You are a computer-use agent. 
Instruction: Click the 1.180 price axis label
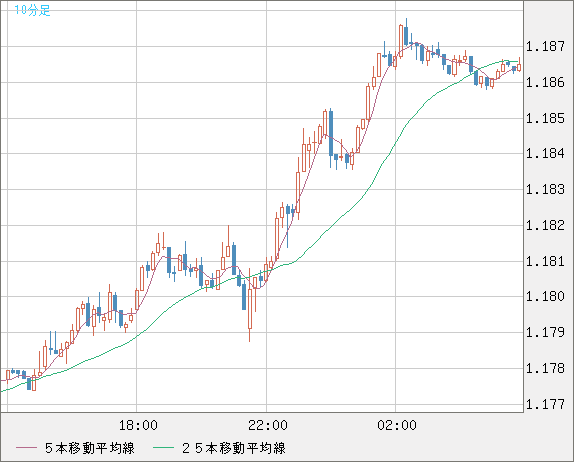pyautogui.click(x=545, y=296)
